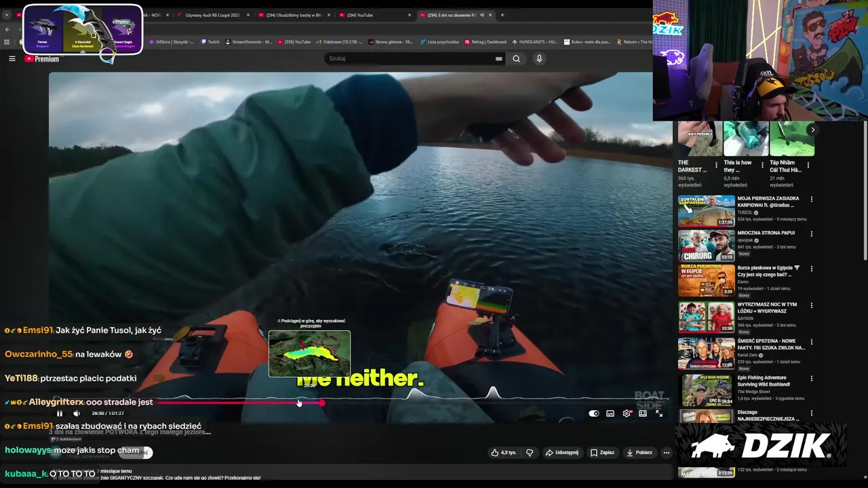Click MROCZNA STRONA PAPUI title text
Image resolution: width=868 pixels, height=488 pixels.
click(766, 233)
